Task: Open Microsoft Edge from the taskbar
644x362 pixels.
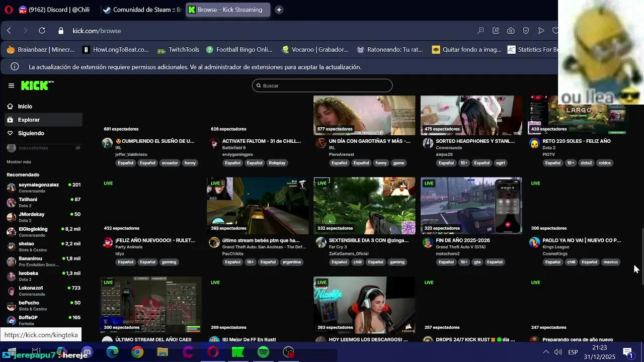Action: [112, 352]
